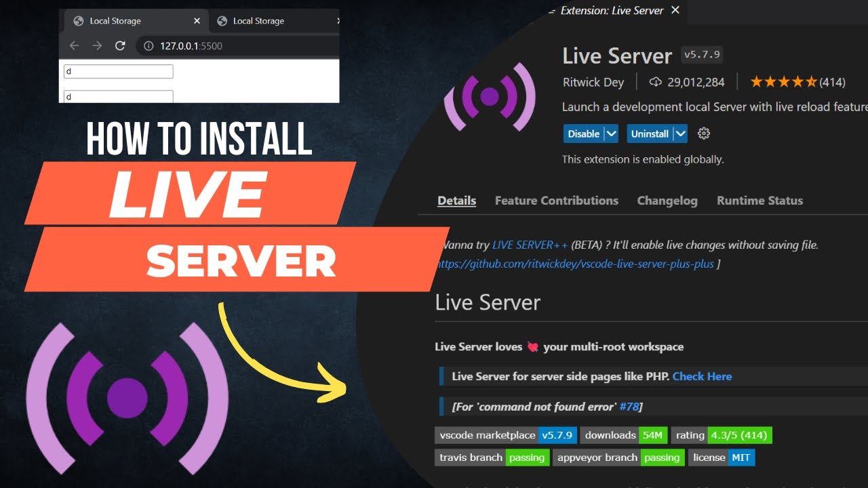Click the second text input containing d
868x488 pixels.
tap(118, 96)
